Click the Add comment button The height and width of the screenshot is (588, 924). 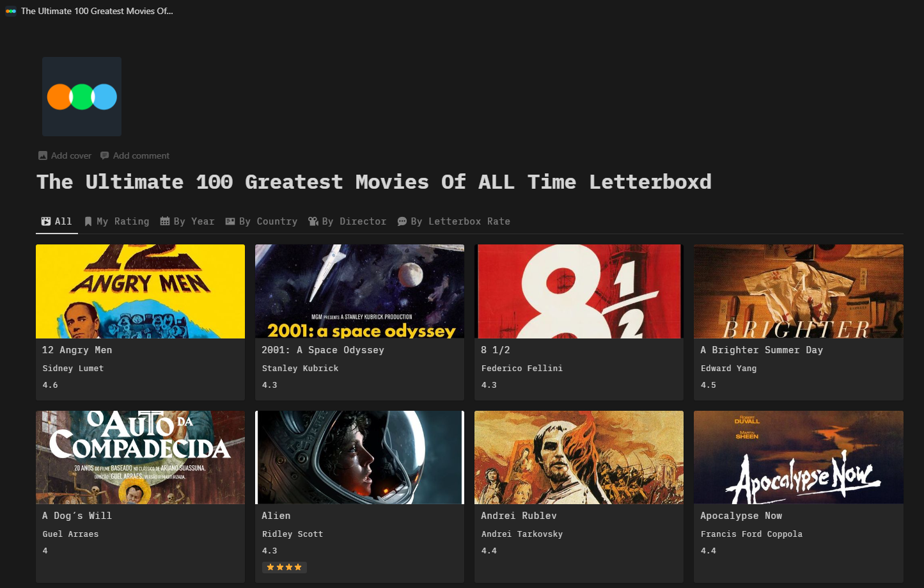pos(135,155)
